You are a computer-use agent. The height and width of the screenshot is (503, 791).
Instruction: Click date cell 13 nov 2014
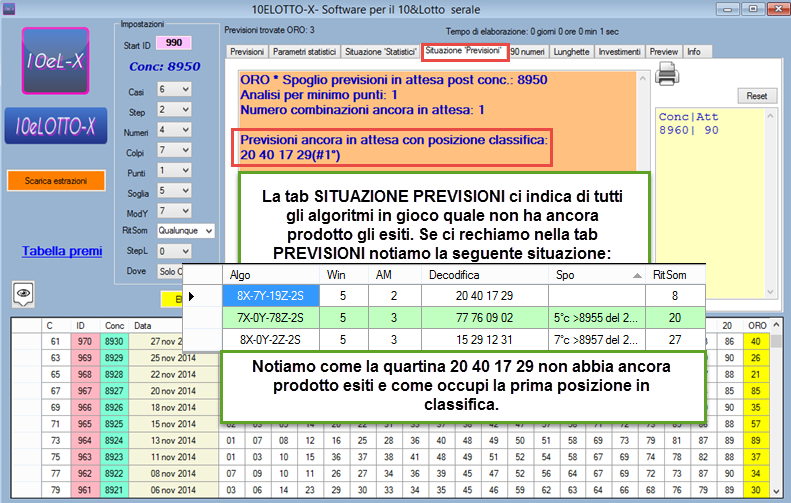pyautogui.click(x=174, y=440)
